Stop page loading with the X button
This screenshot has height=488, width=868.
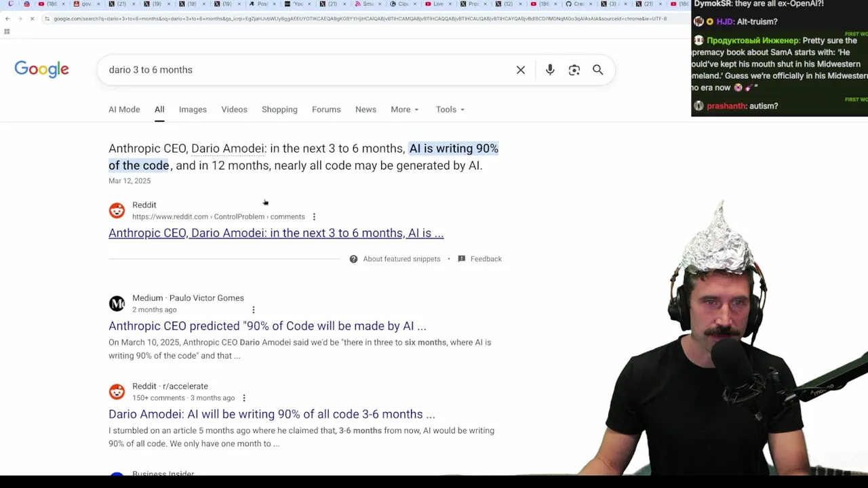click(x=32, y=18)
